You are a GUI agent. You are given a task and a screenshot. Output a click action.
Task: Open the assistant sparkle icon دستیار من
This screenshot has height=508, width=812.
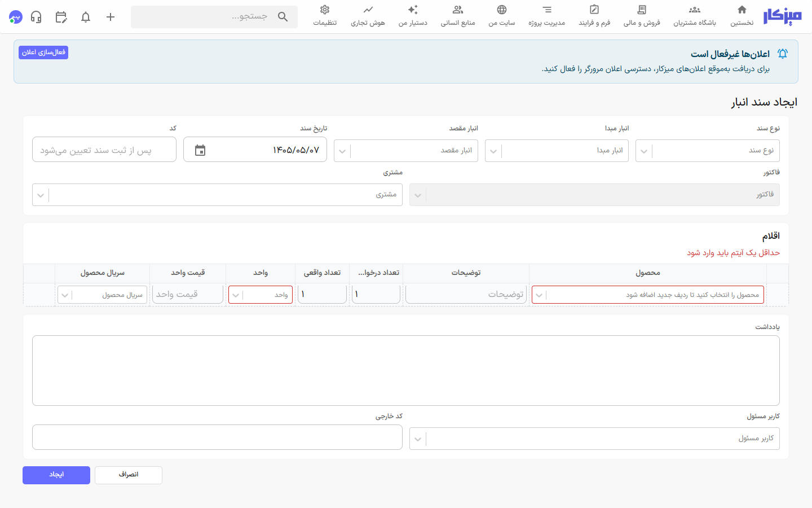[413, 10]
